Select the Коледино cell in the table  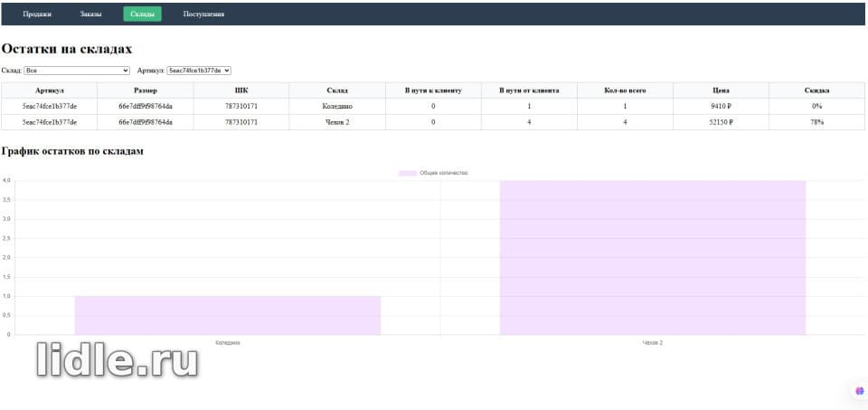click(x=337, y=107)
